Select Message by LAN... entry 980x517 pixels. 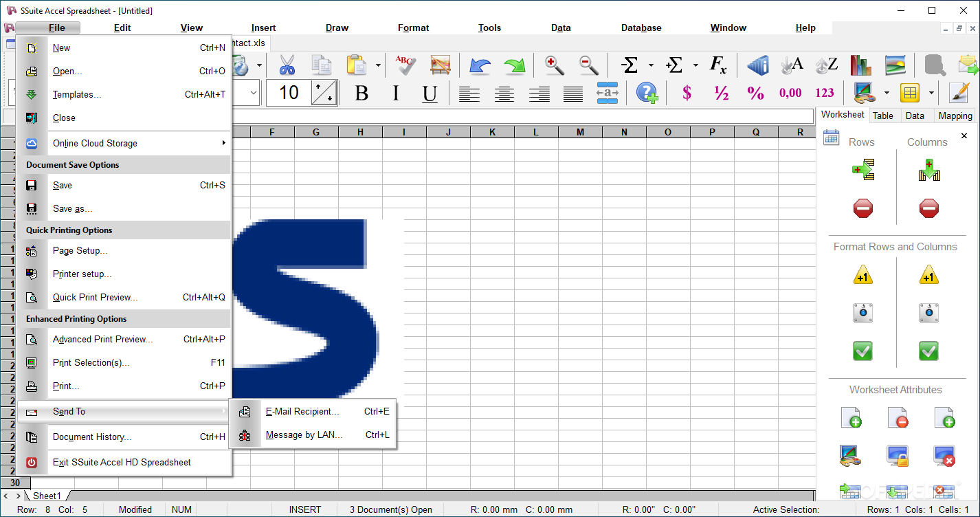[313, 434]
